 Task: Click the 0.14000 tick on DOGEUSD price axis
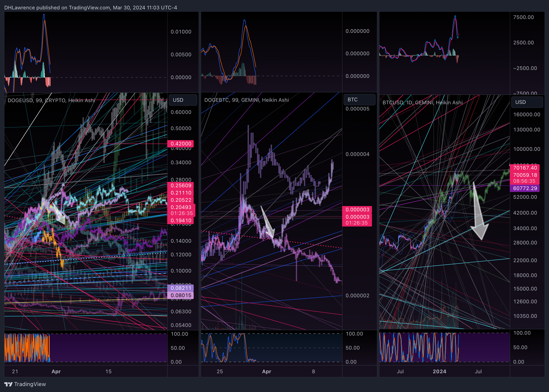181,241
